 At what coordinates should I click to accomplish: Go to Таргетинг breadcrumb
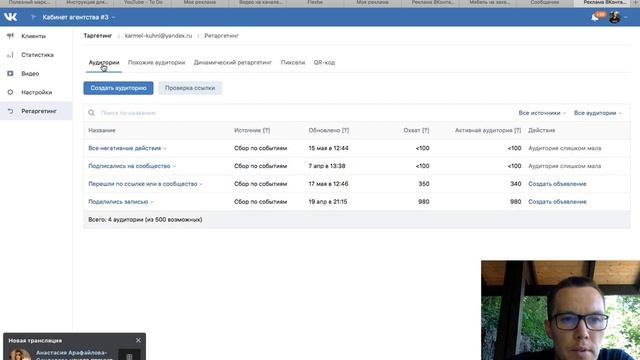[x=98, y=36]
